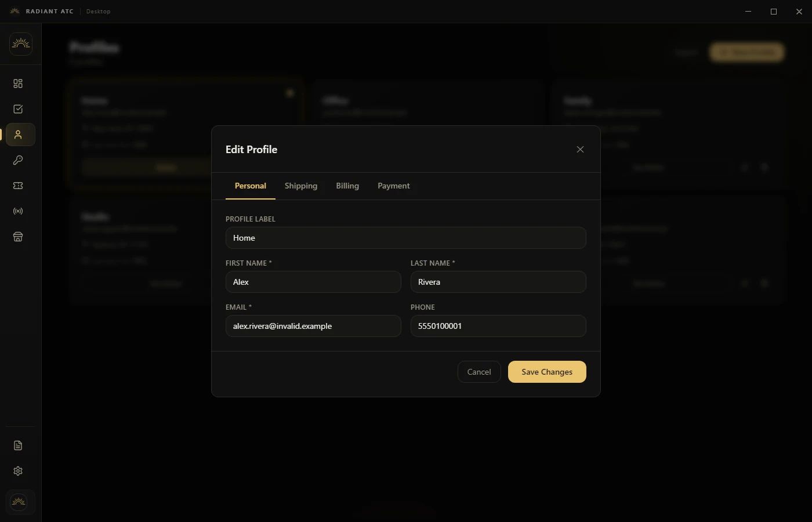Click the sun avatar at sidebar bottom
This screenshot has width=812, height=522.
19,502
